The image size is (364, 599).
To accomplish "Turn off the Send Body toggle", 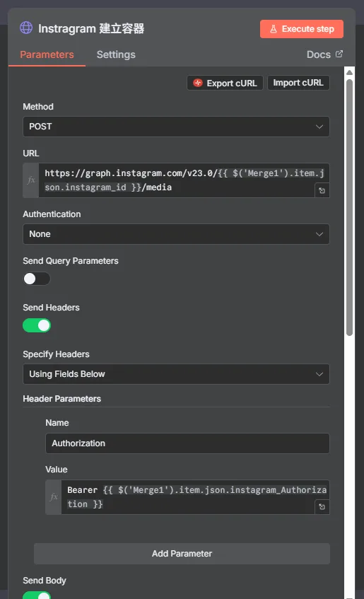I will (x=37, y=595).
